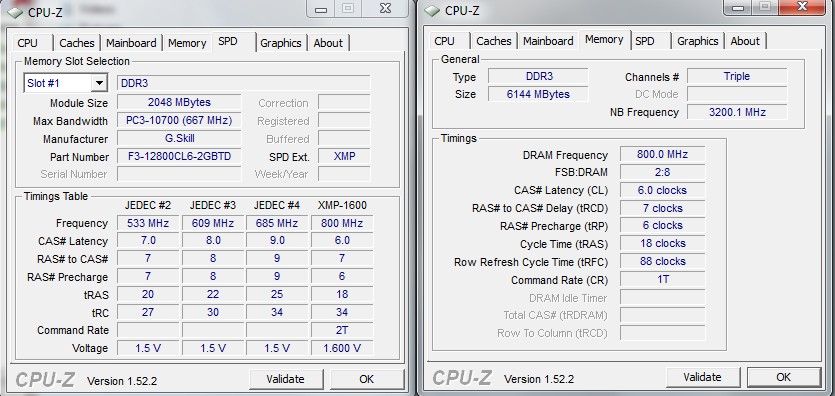The height and width of the screenshot is (396, 835).
Task: Click the XMP-1600 Command Rate 2T cell
Action: [342, 330]
